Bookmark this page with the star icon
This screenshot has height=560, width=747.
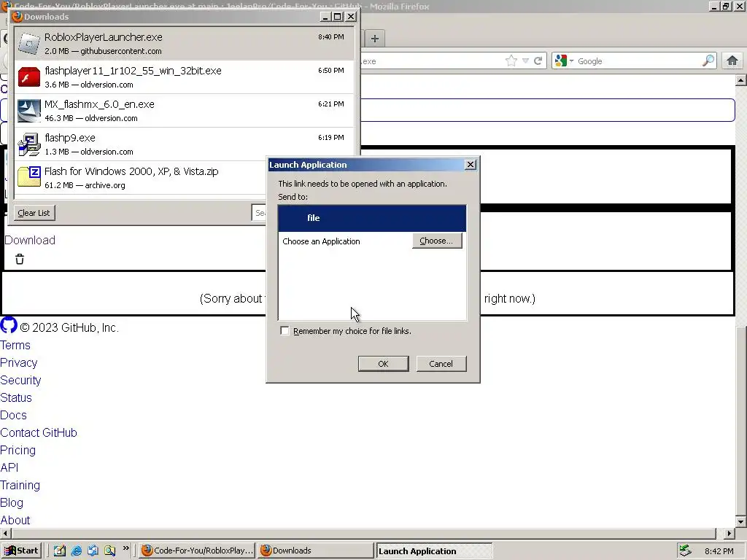511,61
